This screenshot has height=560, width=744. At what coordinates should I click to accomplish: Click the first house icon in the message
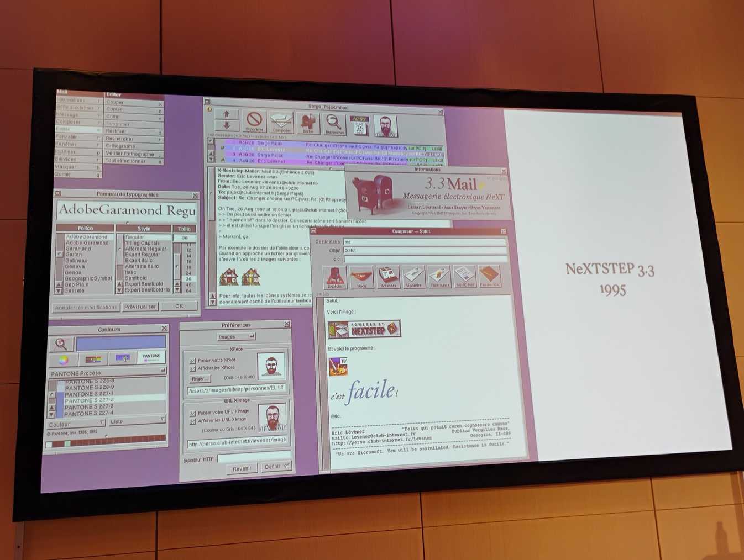(x=229, y=276)
